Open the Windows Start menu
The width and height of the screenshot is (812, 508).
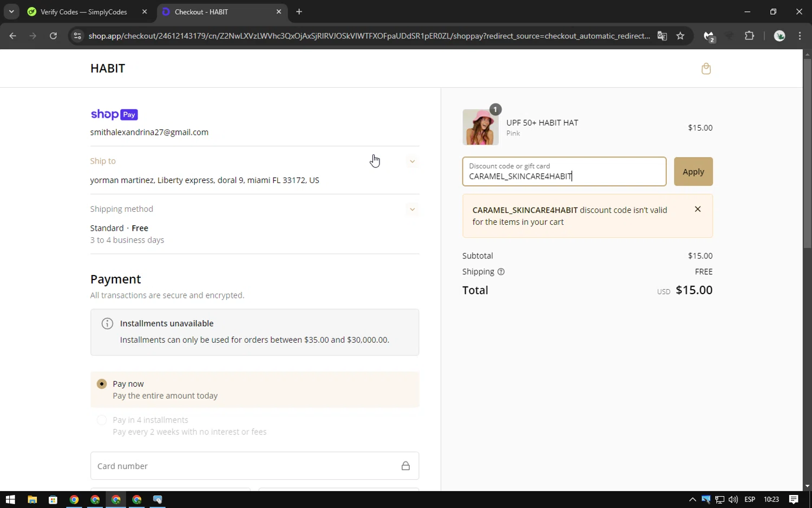(x=10, y=499)
